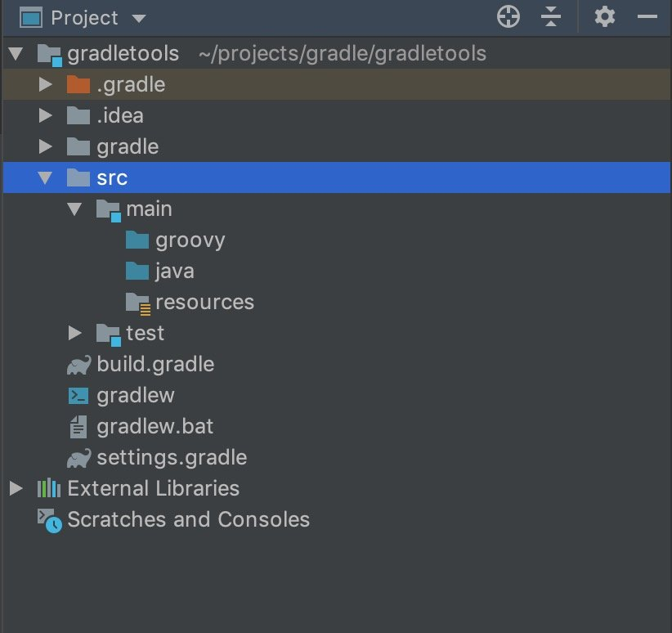
Task: Expand the .idea folder arrow
Action: [45, 115]
